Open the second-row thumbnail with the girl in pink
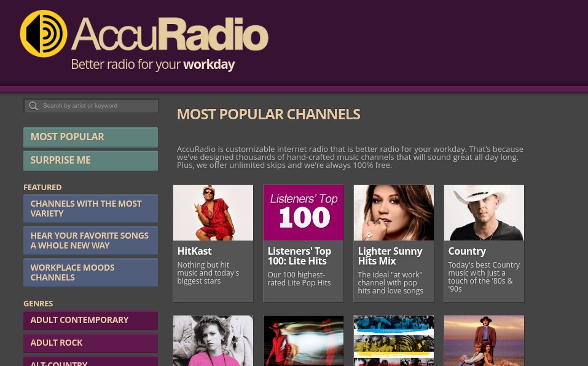Viewport: 588px width, 366px height. coord(213,341)
